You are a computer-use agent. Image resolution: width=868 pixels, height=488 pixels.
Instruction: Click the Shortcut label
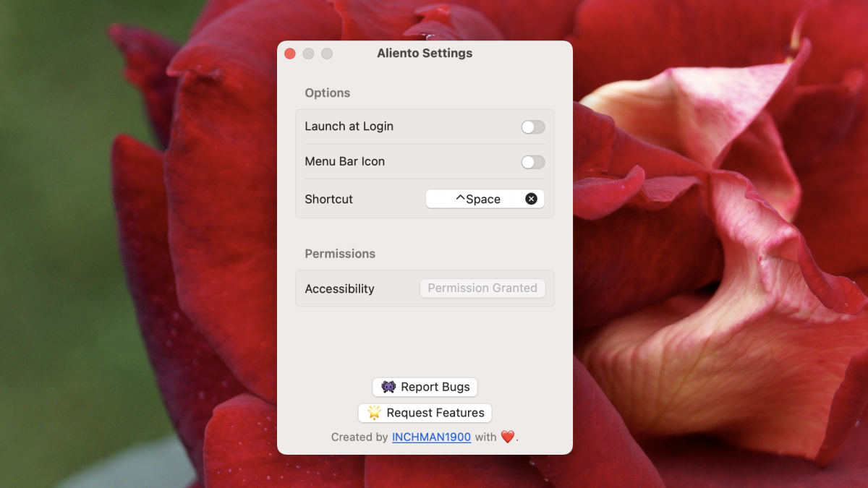(328, 199)
